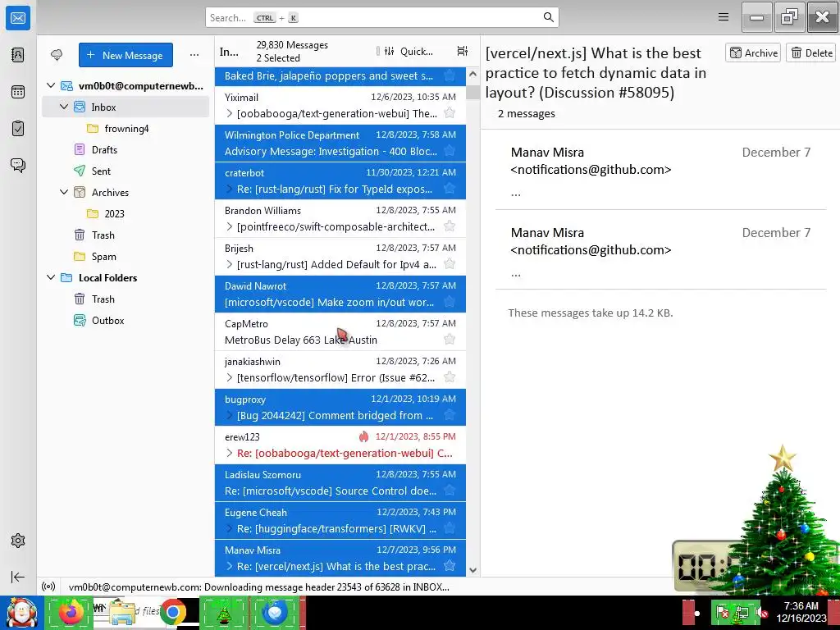The height and width of the screenshot is (630, 840).
Task: Toggle the Quick Filter bar
Action: [x=409, y=51]
